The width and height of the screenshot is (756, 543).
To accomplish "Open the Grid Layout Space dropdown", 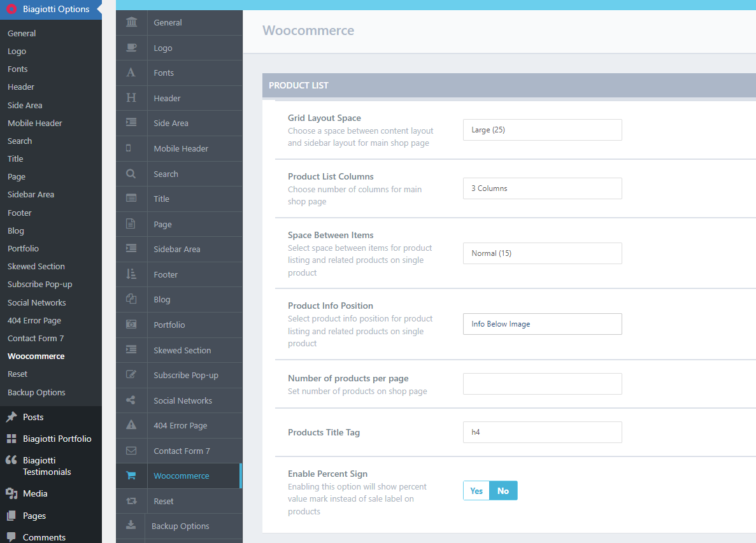I will tap(543, 130).
